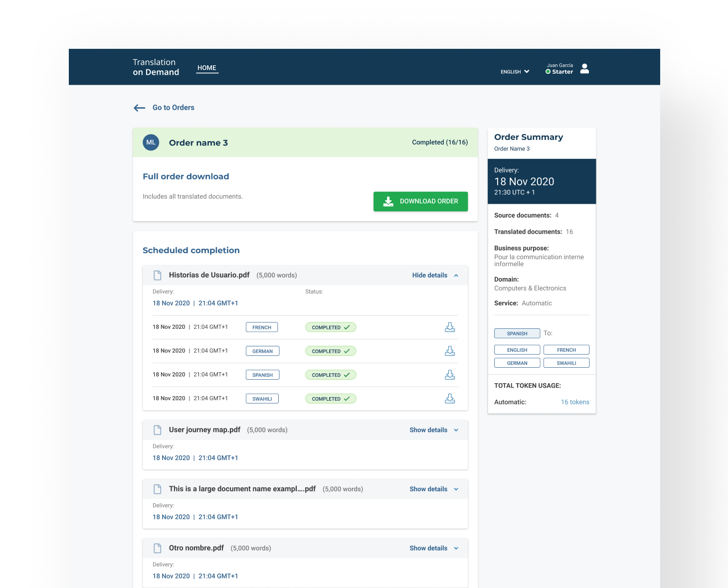The width and height of the screenshot is (728, 588).
Task: Click the 21:30 UTC + 1 delivery time
Action: (515, 192)
